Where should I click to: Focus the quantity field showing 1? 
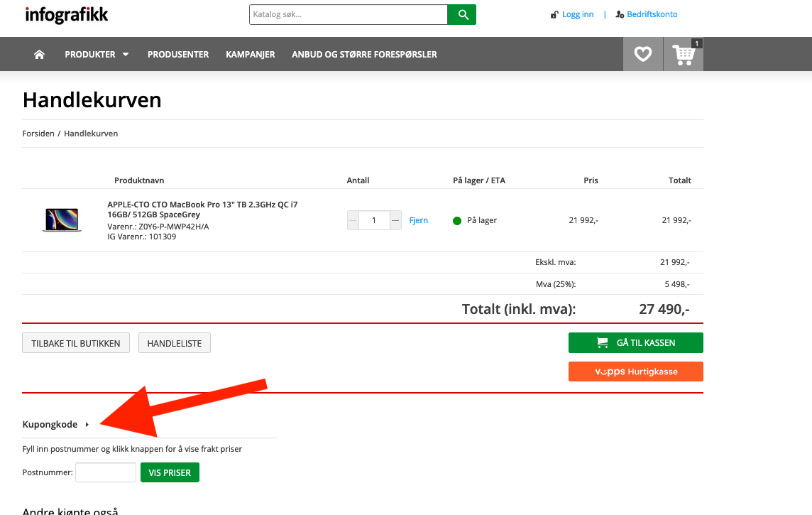(374, 220)
